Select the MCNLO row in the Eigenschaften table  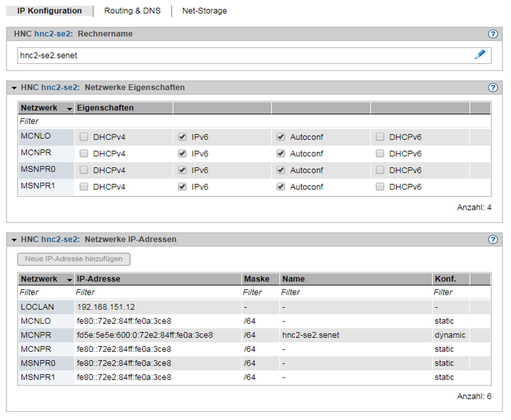click(x=254, y=137)
